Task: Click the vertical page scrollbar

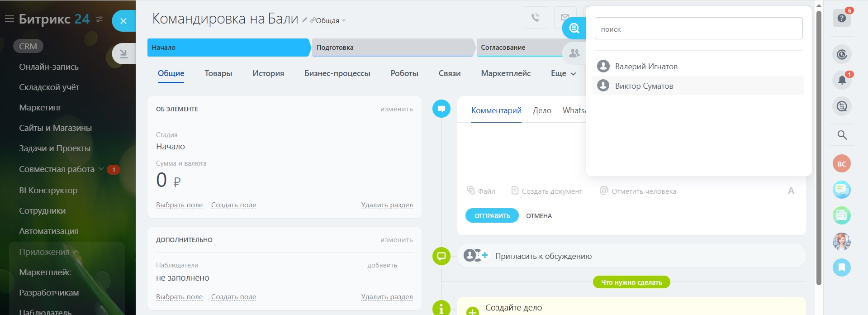Action: 819,147
